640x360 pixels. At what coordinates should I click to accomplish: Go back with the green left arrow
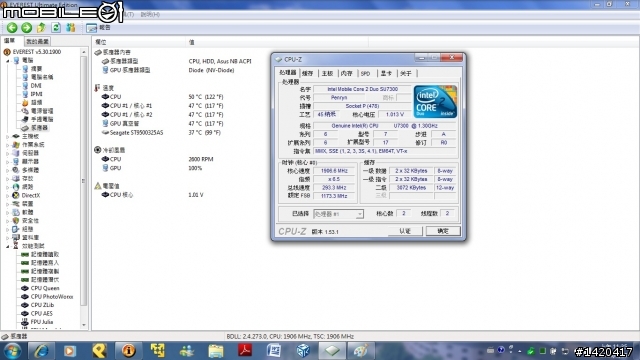pyautogui.click(x=12, y=28)
